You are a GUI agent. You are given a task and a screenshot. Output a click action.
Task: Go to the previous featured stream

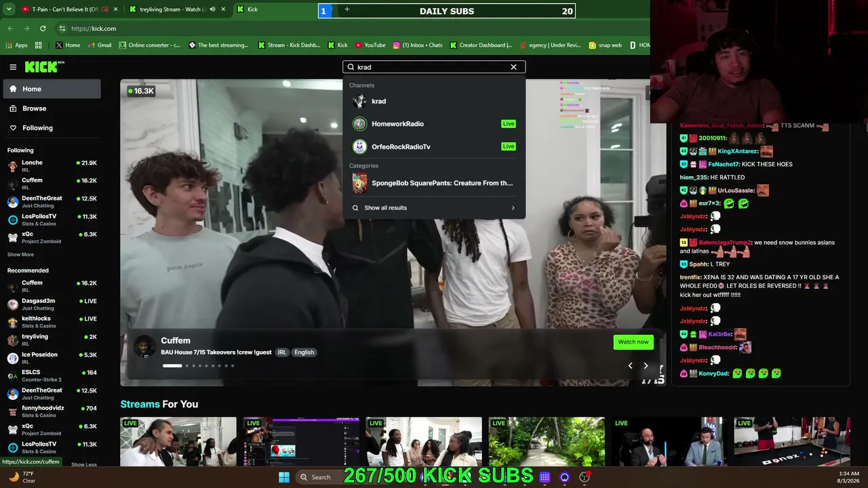click(630, 366)
